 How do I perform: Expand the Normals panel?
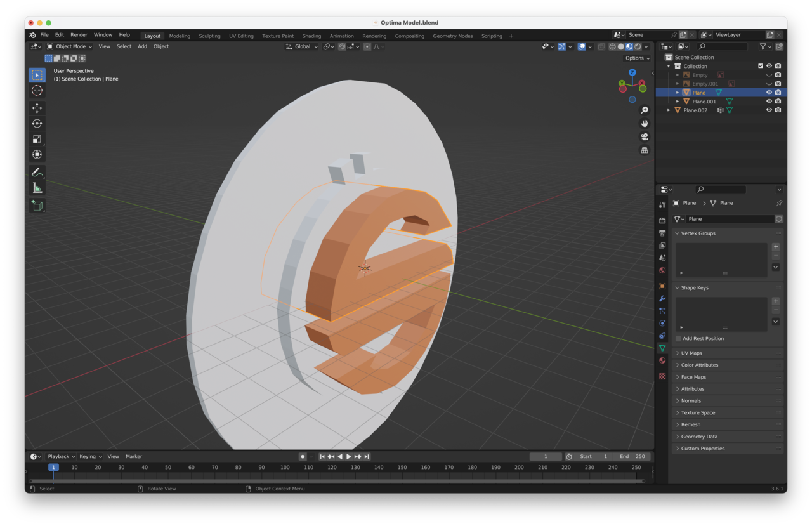click(728, 401)
